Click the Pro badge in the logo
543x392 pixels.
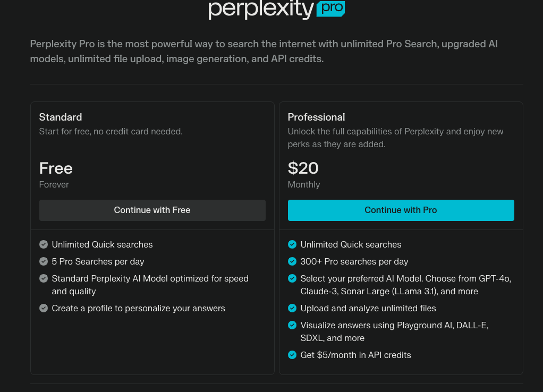[x=330, y=8]
